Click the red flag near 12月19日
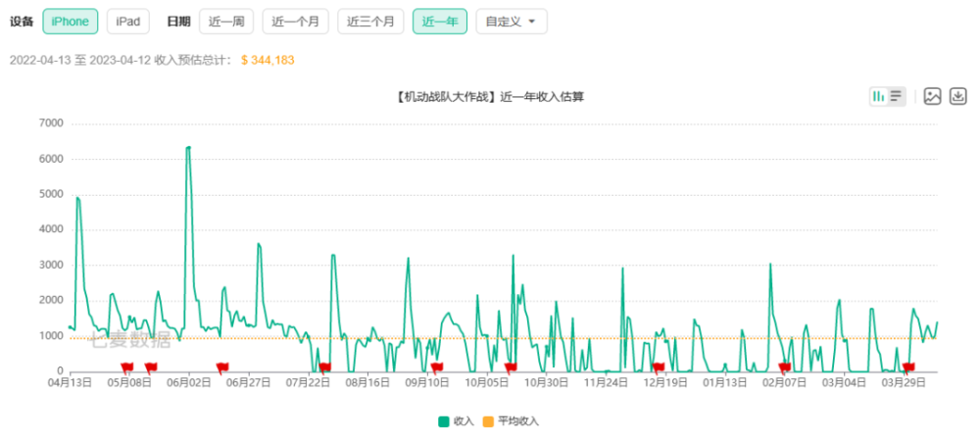980x441 pixels. [x=659, y=367]
